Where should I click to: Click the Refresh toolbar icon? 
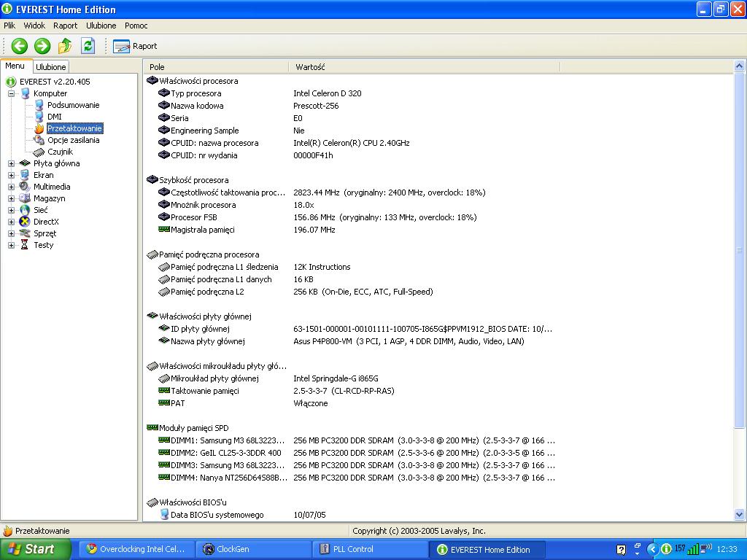[x=88, y=46]
